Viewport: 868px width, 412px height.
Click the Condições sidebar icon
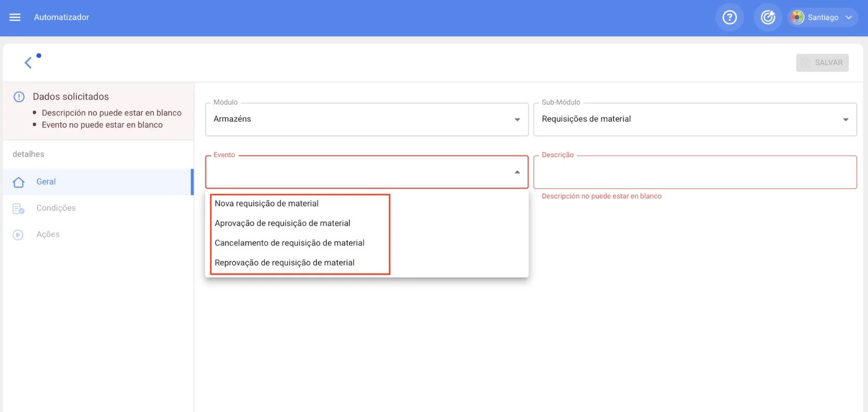click(x=18, y=209)
